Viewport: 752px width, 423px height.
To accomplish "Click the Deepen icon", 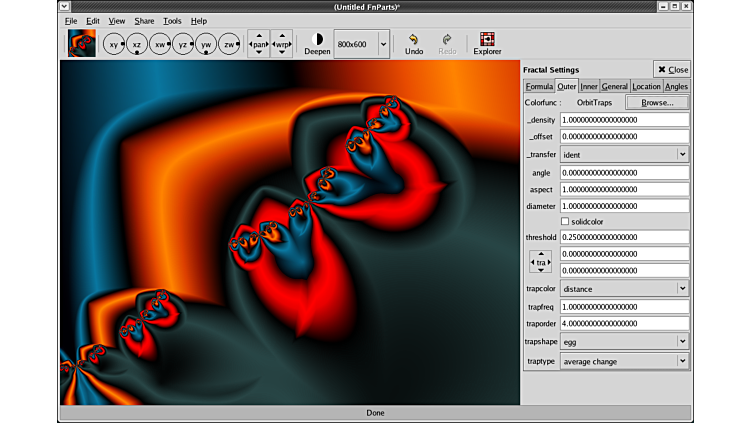I will (x=317, y=40).
